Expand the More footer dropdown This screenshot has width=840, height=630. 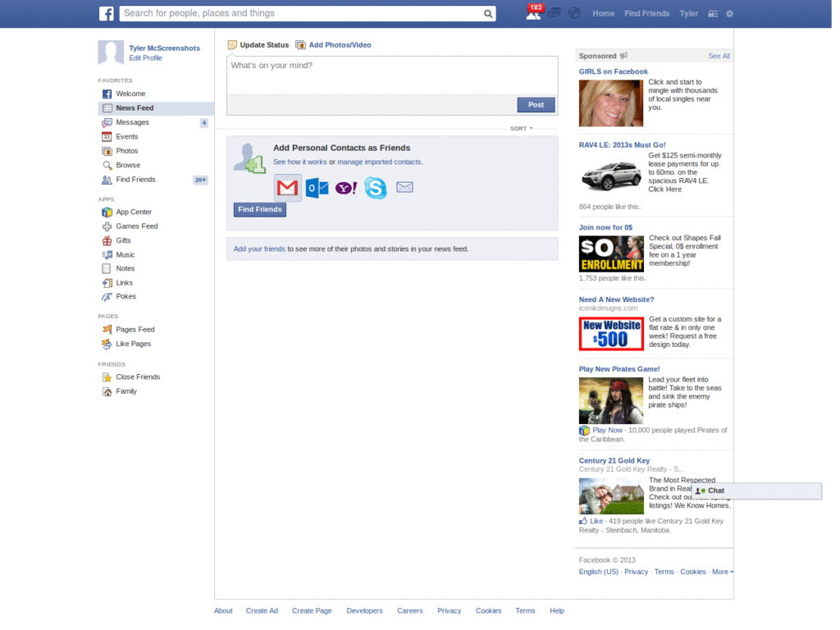[723, 572]
